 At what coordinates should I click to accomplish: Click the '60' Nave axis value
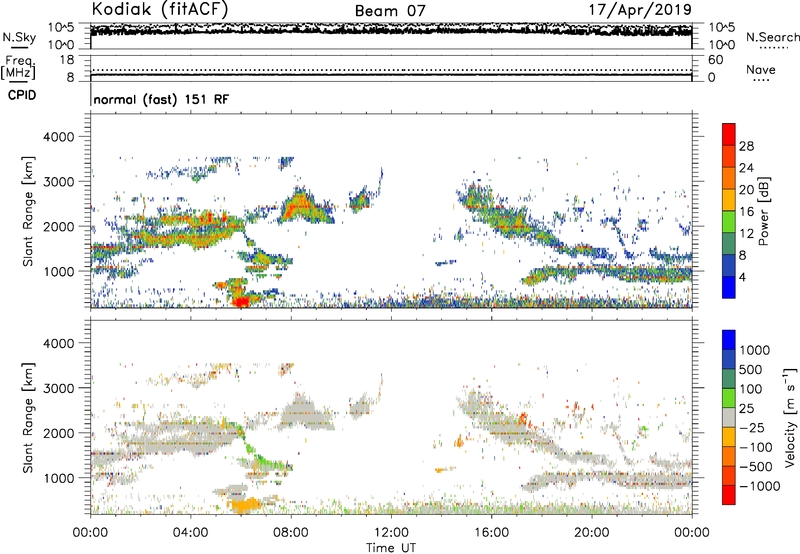(x=715, y=60)
